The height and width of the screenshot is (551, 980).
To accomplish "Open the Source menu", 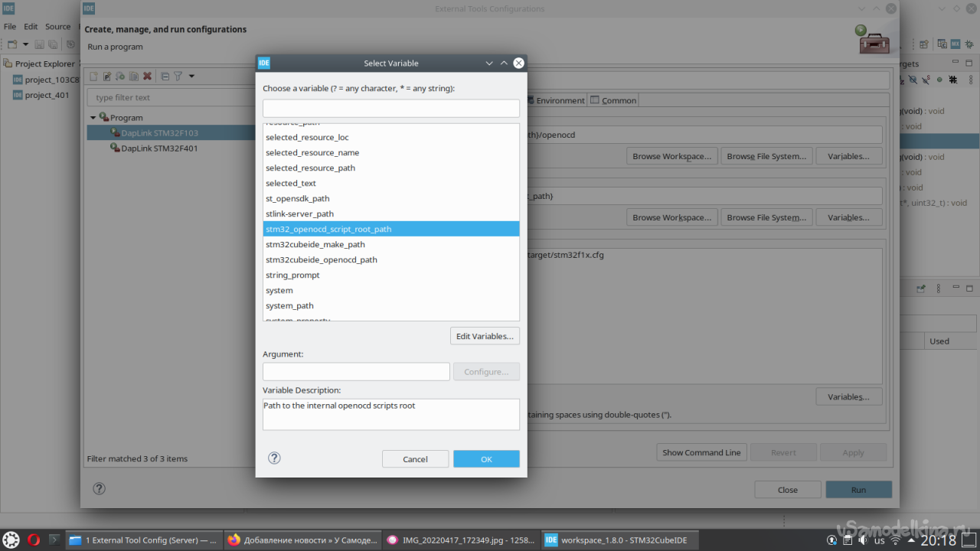I will click(58, 26).
